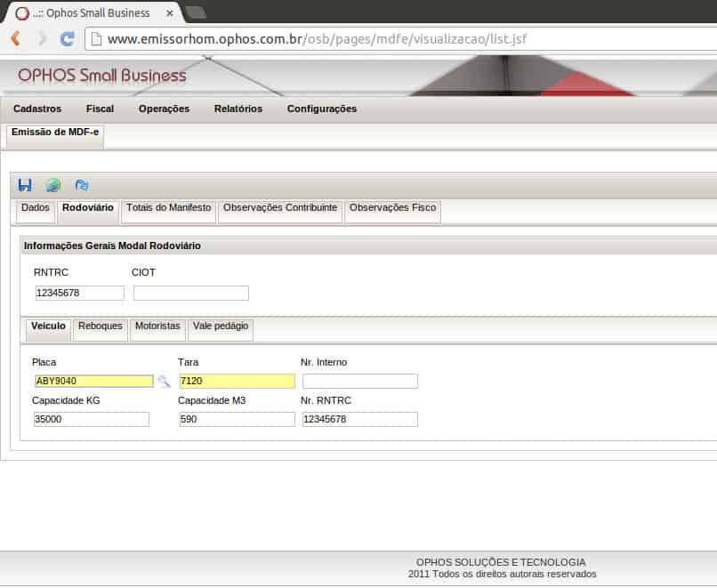Click the blue floppy disk save icon
This screenshot has height=588, width=717.
[25, 185]
